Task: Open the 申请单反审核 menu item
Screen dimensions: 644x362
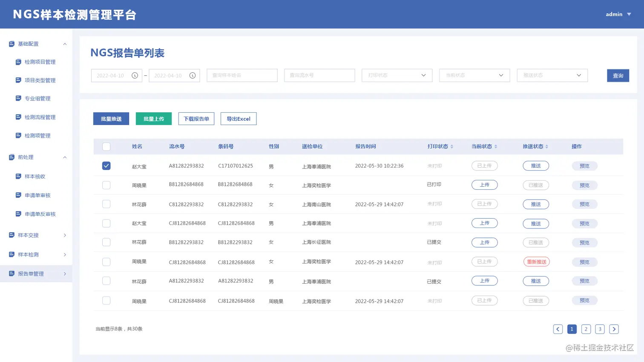Action: [x=40, y=214]
